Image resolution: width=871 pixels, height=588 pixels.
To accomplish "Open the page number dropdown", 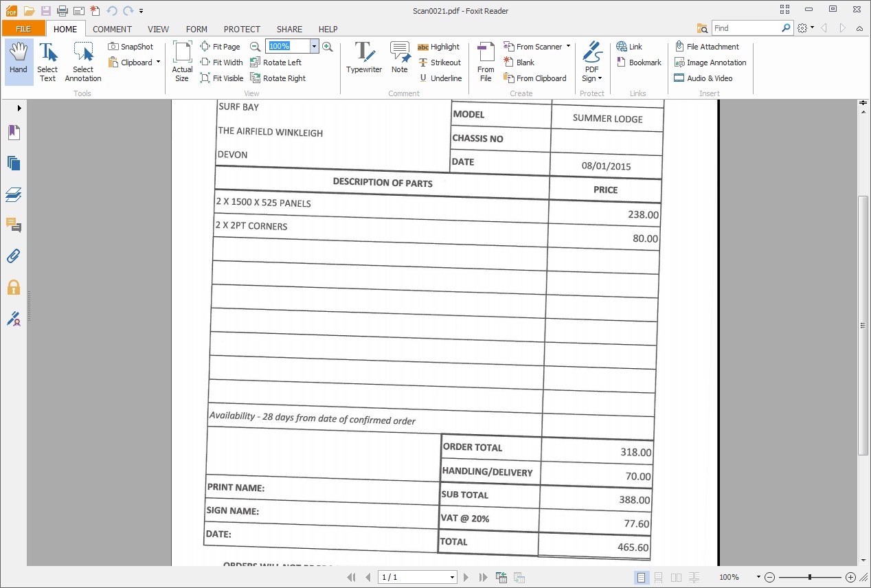I will point(452,578).
